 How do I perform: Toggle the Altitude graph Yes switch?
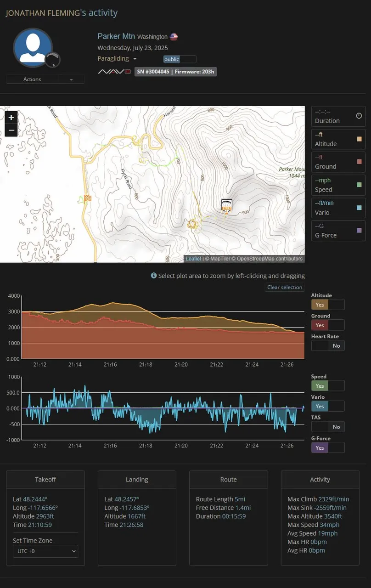328,305
